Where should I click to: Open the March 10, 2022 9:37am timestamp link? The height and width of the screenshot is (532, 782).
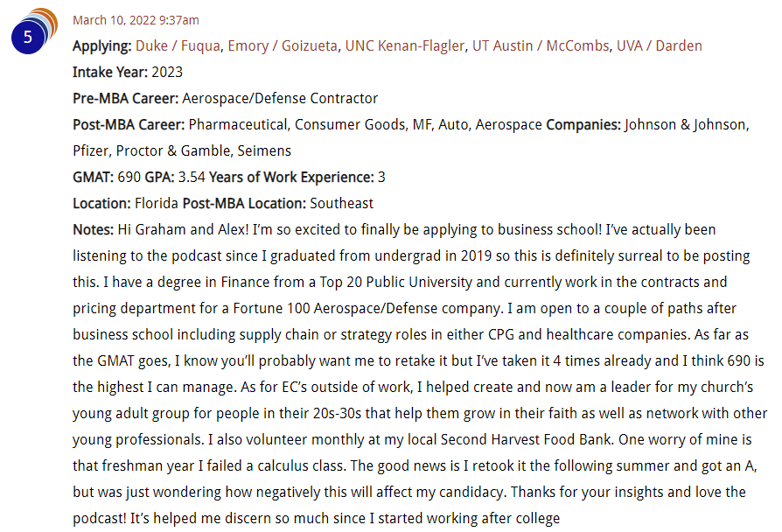click(136, 20)
